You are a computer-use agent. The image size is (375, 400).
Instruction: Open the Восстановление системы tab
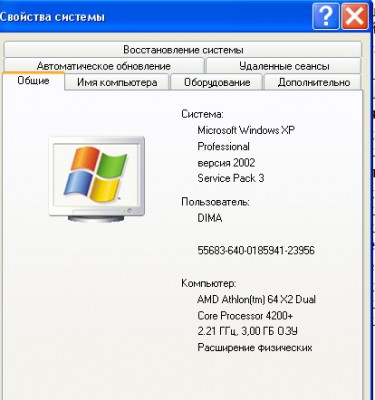[x=183, y=50]
